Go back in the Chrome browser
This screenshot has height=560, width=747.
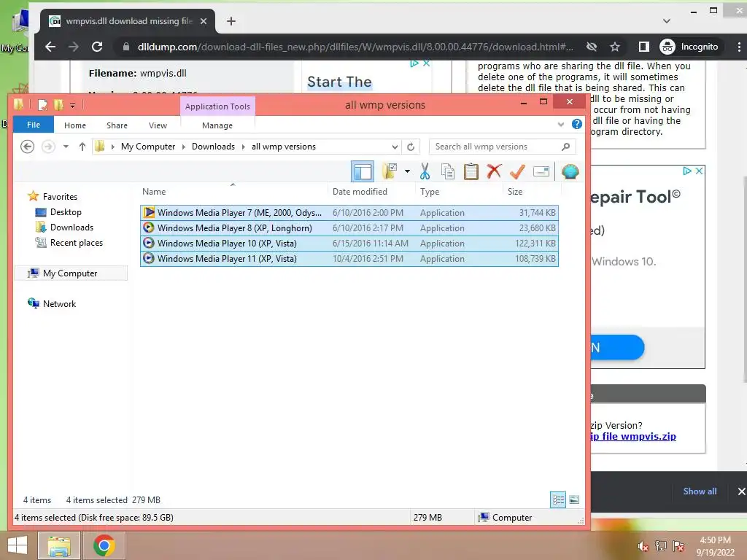pos(50,47)
